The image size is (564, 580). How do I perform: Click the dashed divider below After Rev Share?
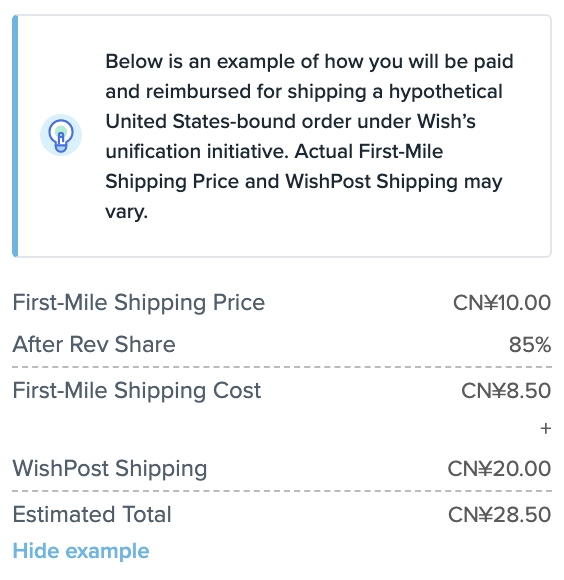[x=282, y=367]
